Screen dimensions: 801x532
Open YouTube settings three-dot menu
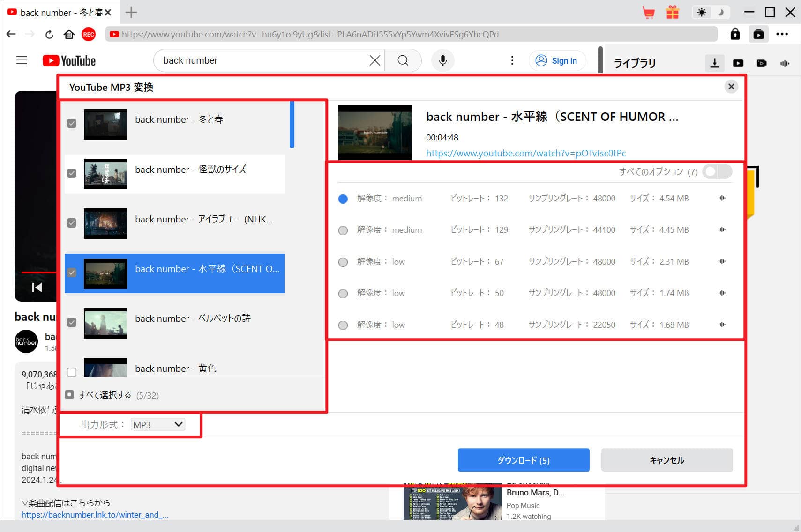pyautogui.click(x=512, y=60)
